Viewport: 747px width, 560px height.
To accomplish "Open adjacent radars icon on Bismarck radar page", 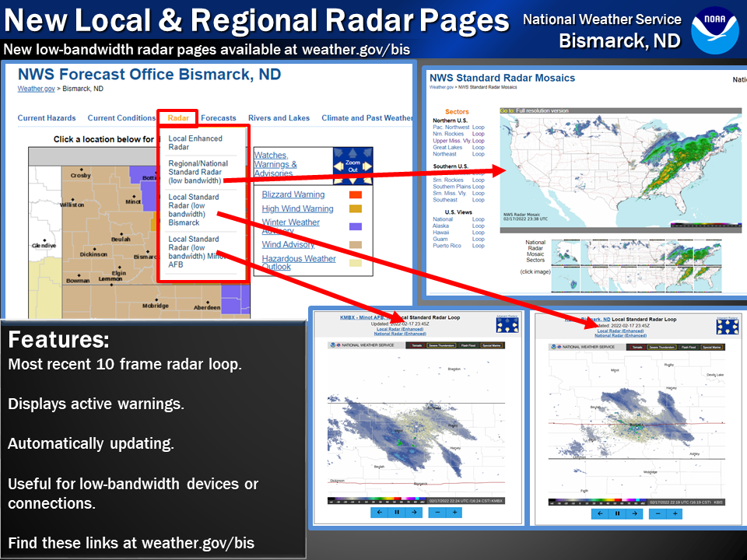I will tap(728, 327).
